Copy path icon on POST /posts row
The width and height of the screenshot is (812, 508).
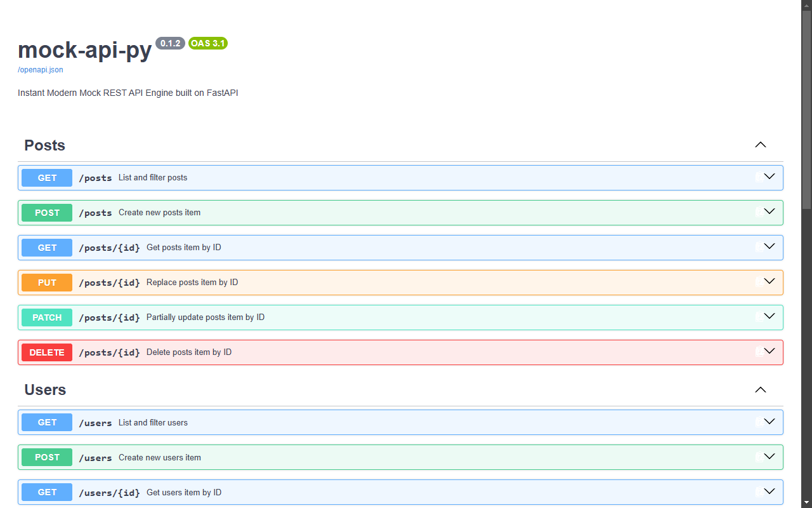(x=759, y=212)
